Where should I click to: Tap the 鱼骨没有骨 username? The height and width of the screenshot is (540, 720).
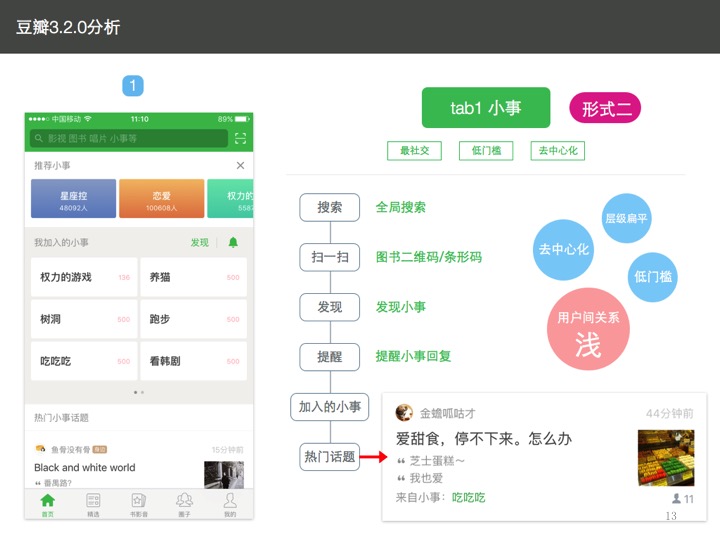tap(70, 450)
